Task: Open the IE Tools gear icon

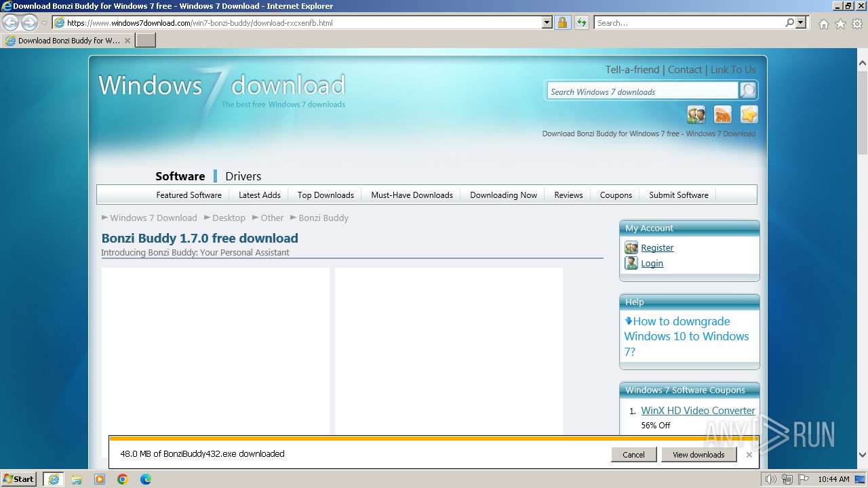Action: coord(857,24)
